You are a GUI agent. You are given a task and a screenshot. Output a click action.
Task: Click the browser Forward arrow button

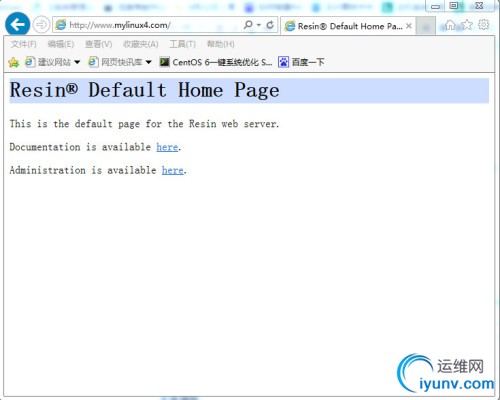[41, 25]
